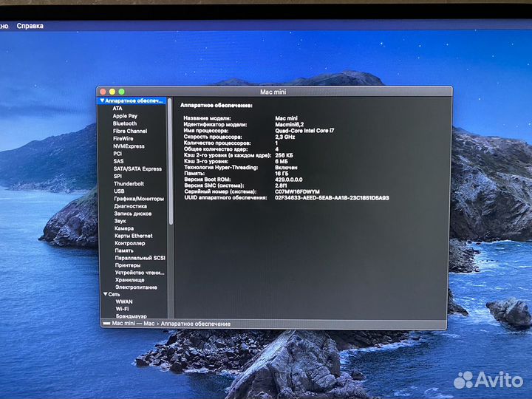Click processor name Quad-Core Intel Core i7
The width and height of the screenshot is (532, 399).
304,131
